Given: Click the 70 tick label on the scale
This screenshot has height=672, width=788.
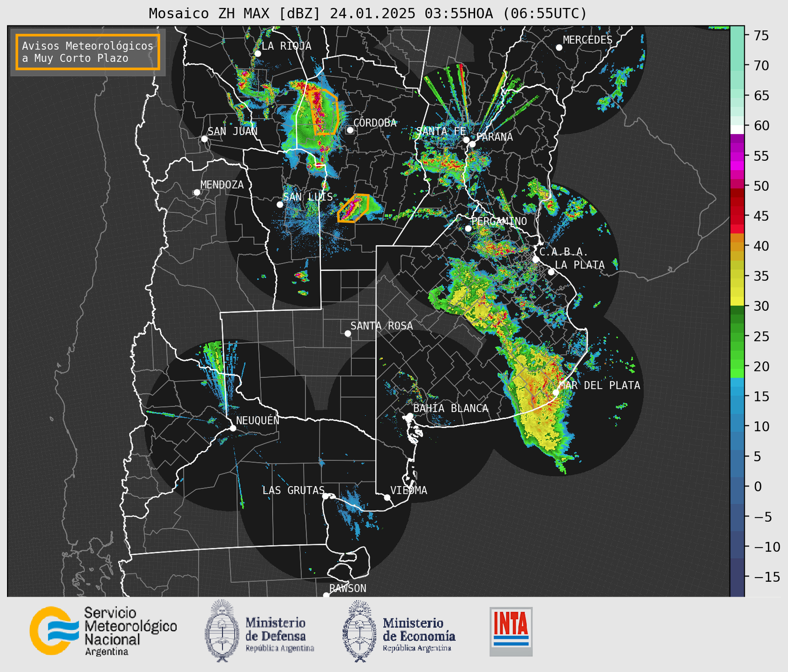Looking at the screenshot, I should (x=761, y=65).
